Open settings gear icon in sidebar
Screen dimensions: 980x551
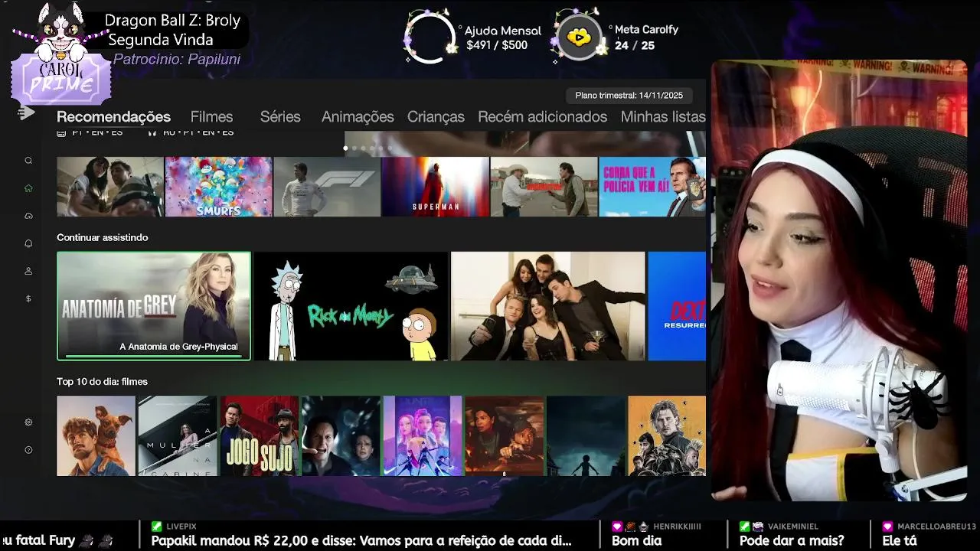click(28, 422)
